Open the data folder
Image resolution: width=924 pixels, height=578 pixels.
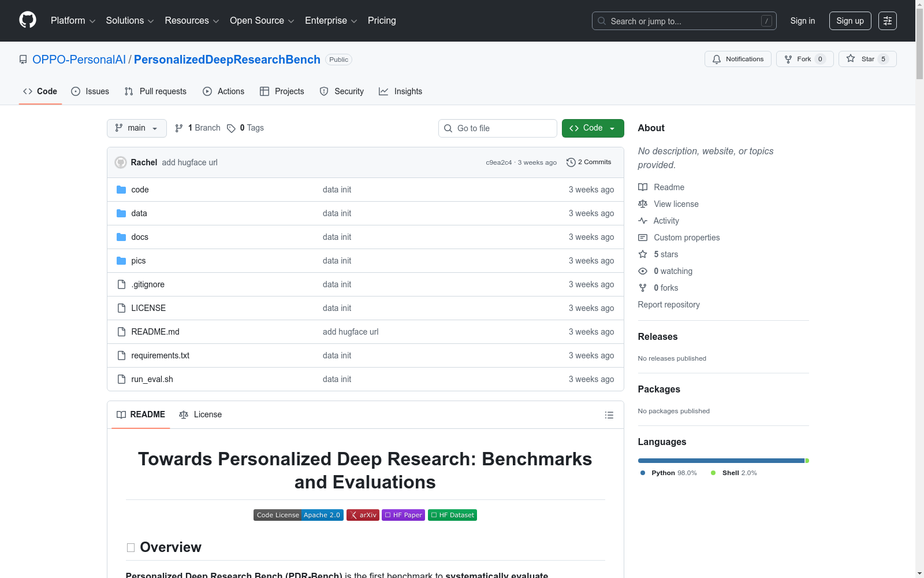point(139,213)
